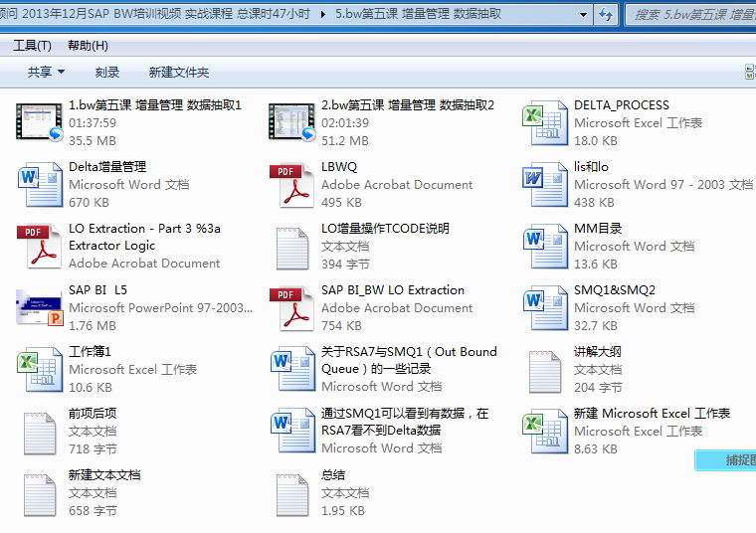
Task: Select the SMQ1&SMQ2 Word document icon
Action: [x=545, y=307]
